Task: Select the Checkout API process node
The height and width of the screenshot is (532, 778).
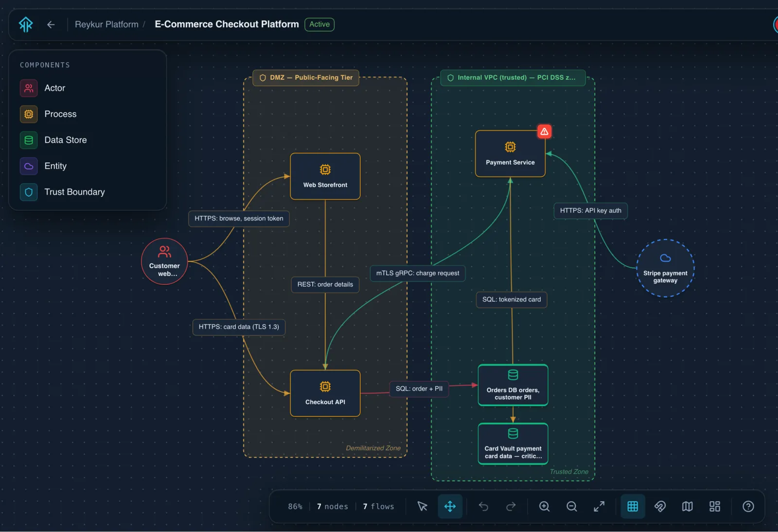Action: point(325,394)
